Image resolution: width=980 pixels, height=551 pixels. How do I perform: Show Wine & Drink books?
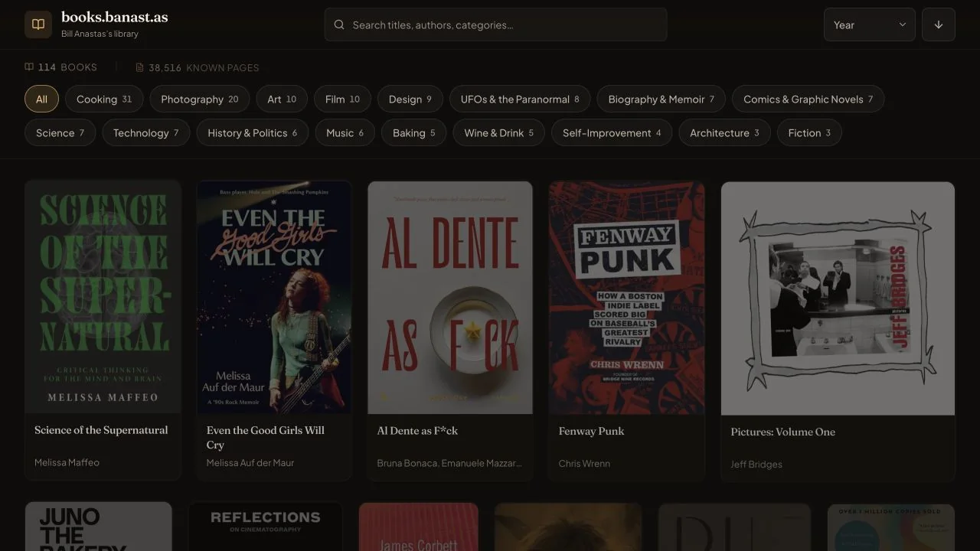click(x=498, y=132)
